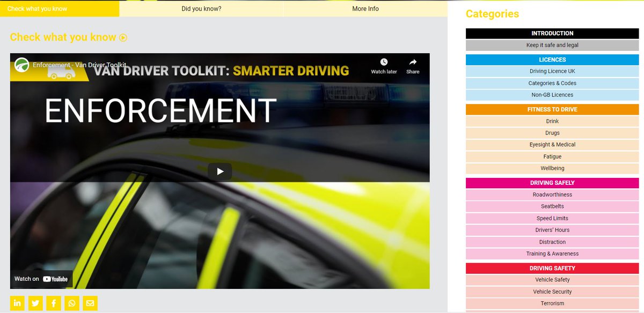This screenshot has height=313, width=644.
Task: Switch to the Did you know? tab
Action: [201, 9]
